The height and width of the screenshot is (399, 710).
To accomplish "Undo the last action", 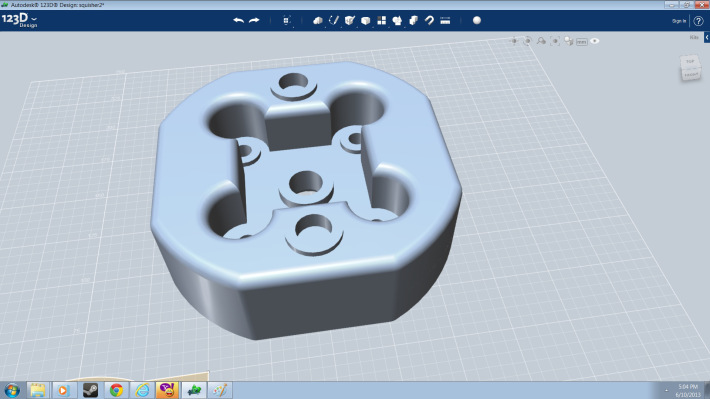I will click(239, 20).
